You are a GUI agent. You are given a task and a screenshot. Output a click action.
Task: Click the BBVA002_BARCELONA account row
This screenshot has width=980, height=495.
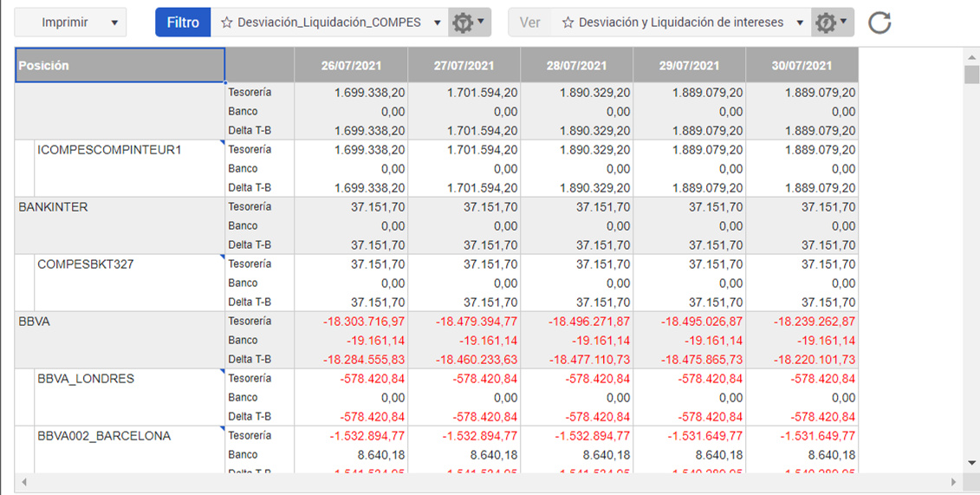[104, 436]
